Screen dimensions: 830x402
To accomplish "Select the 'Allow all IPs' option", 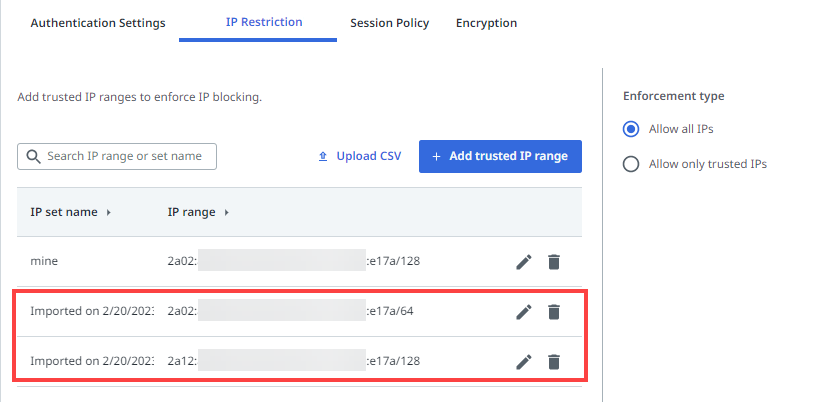I will click(x=631, y=129).
